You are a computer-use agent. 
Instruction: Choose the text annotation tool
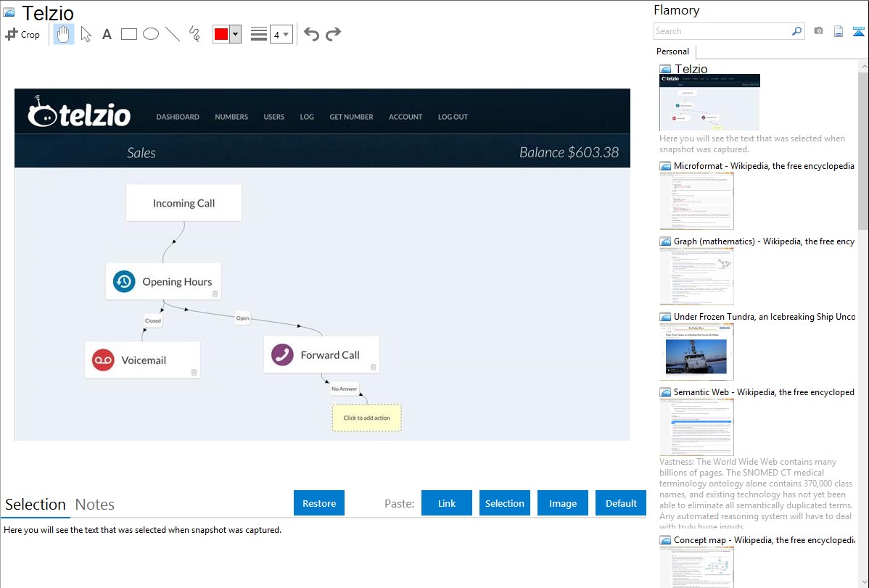pos(107,34)
